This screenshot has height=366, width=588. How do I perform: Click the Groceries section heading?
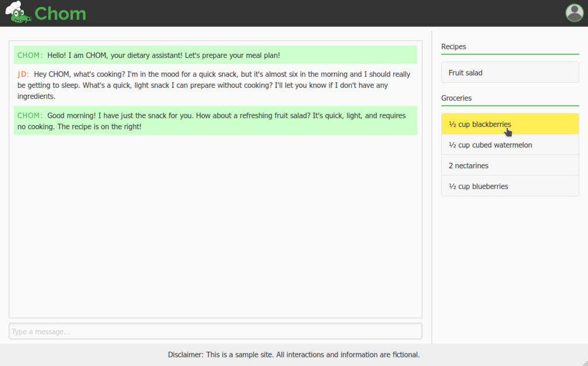coord(457,98)
